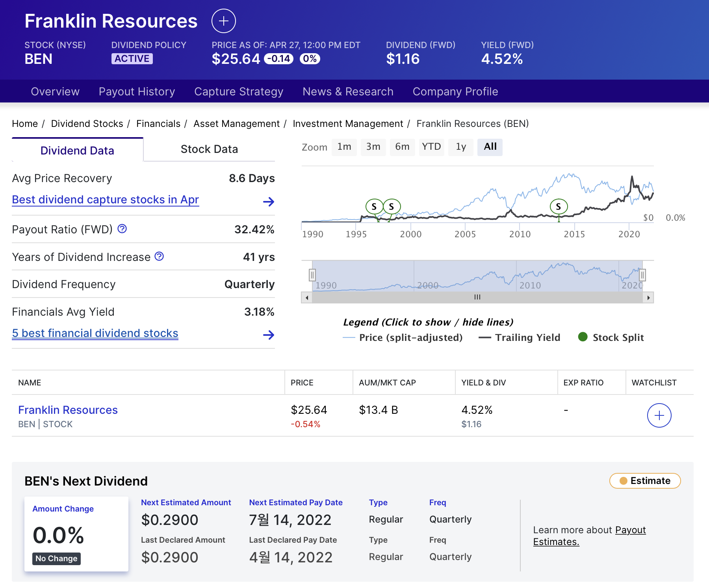Click the Next Estimated Amount label
709x588 pixels.
click(x=186, y=502)
